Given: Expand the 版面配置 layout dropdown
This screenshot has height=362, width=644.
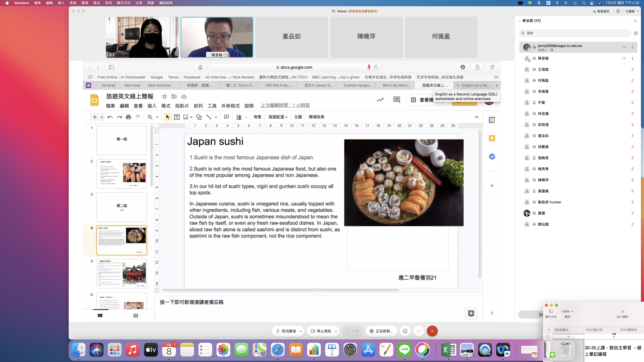Looking at the screenshot, I should (x=278, y=117).
